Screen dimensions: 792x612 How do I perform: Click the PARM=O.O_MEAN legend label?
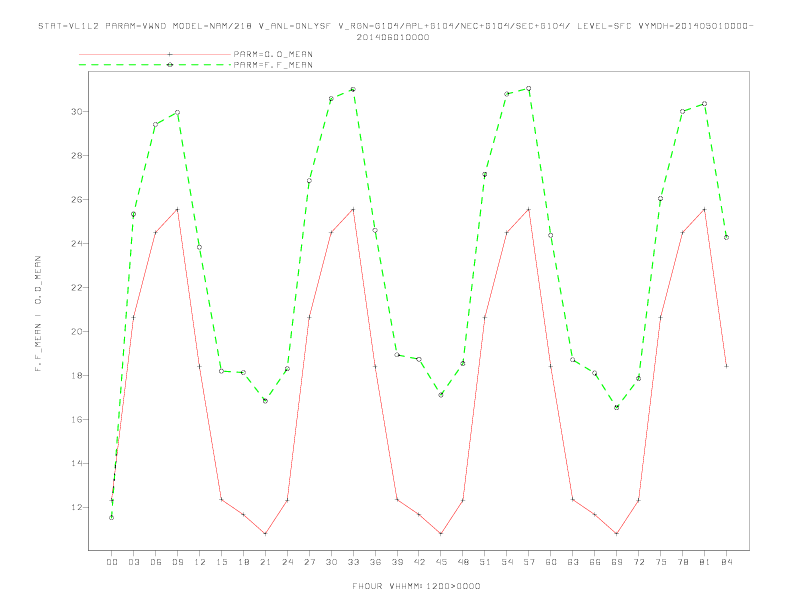[273, 54]
